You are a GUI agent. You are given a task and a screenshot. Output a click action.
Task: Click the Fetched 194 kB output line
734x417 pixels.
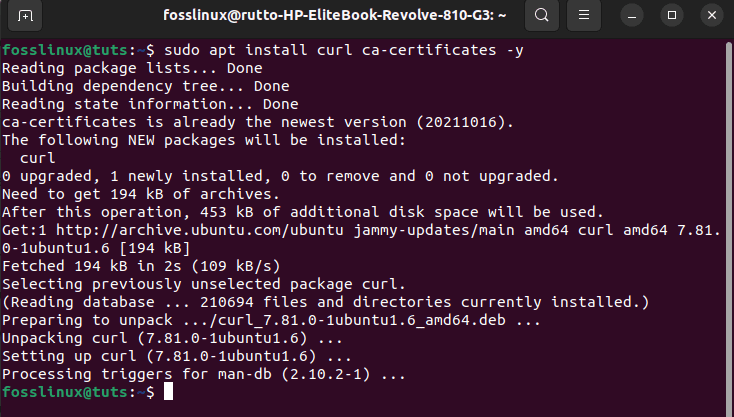pyautogui.click(x=141, y=266)
